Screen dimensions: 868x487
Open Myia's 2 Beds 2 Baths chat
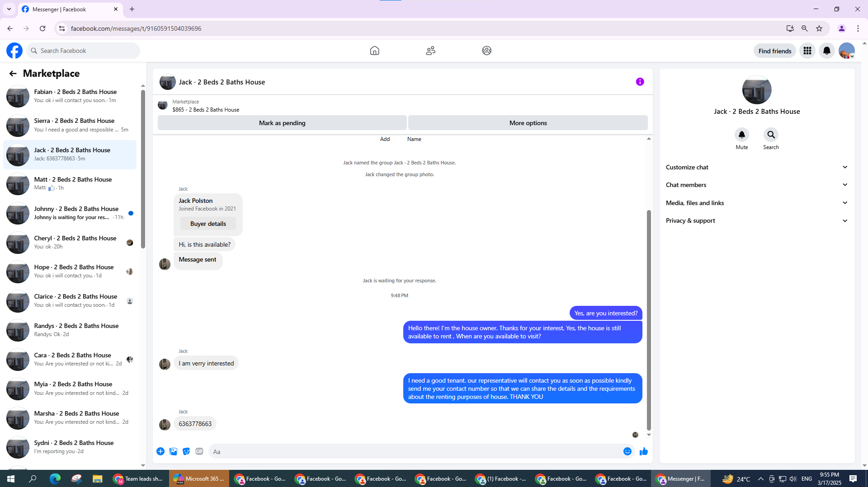tap(70, 389)
